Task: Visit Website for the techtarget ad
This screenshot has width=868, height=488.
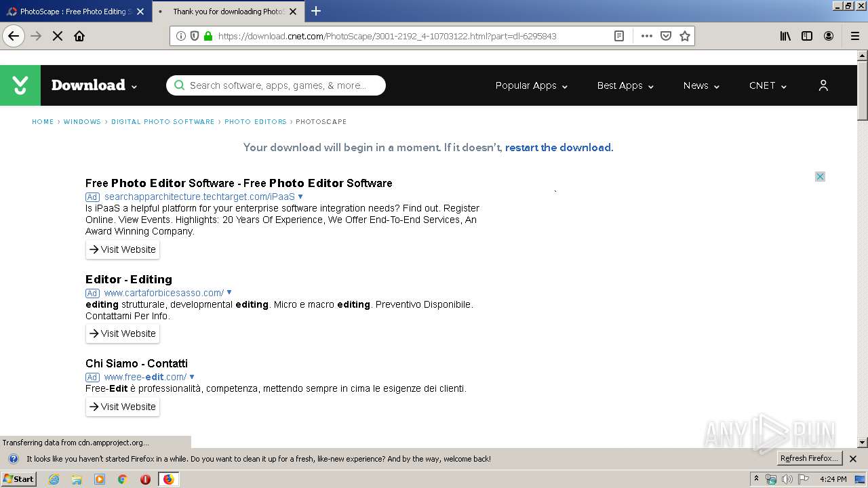Action: [x=123, y=249]
